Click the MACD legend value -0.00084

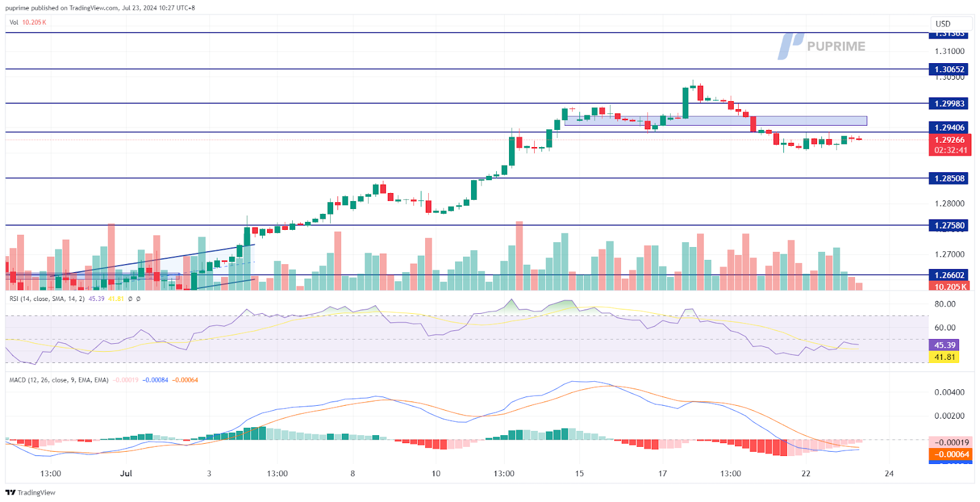coord(156,380)
